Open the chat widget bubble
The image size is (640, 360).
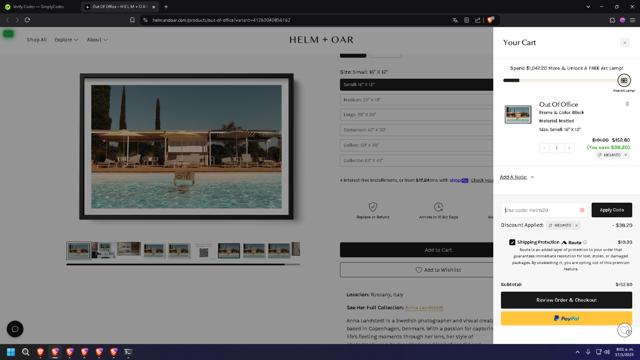click(x=15, y=329)
